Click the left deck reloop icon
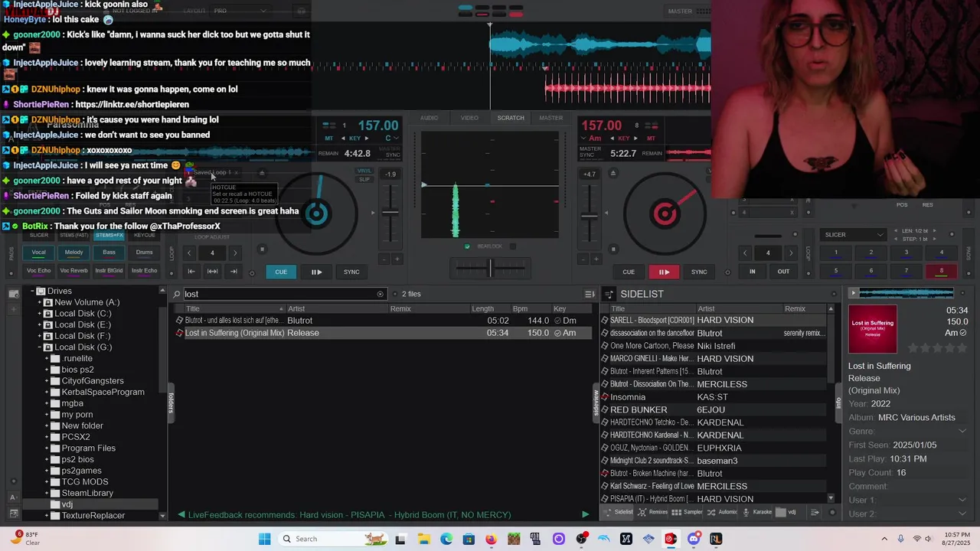Viewport: 980px width, 551px height. [x=213, y=272]
